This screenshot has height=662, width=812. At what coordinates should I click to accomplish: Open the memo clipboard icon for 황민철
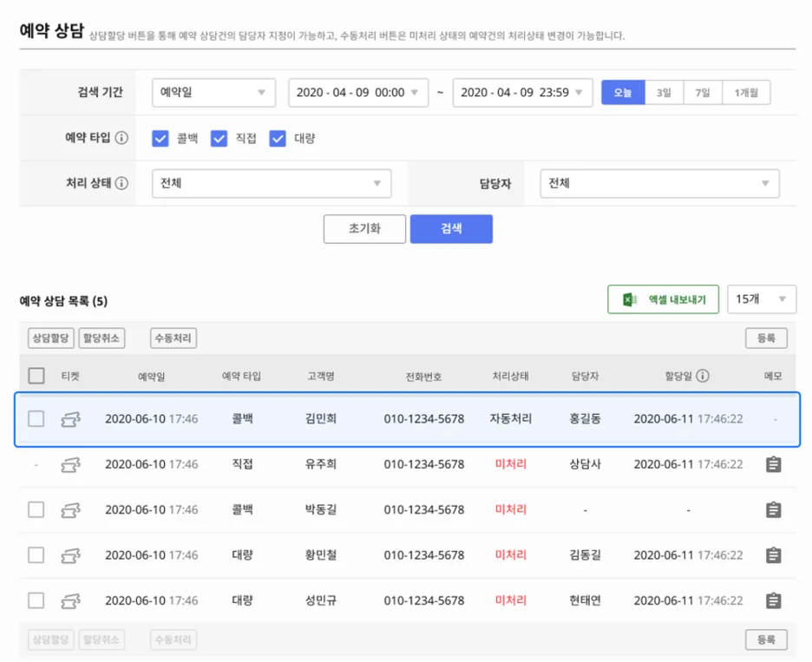point(773,554)
